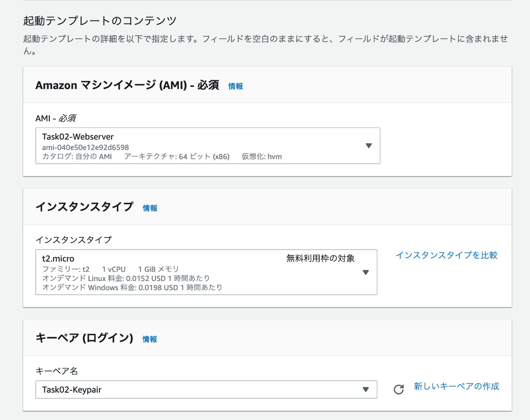Click the キーペア名 field label

[x=57, y=371]
